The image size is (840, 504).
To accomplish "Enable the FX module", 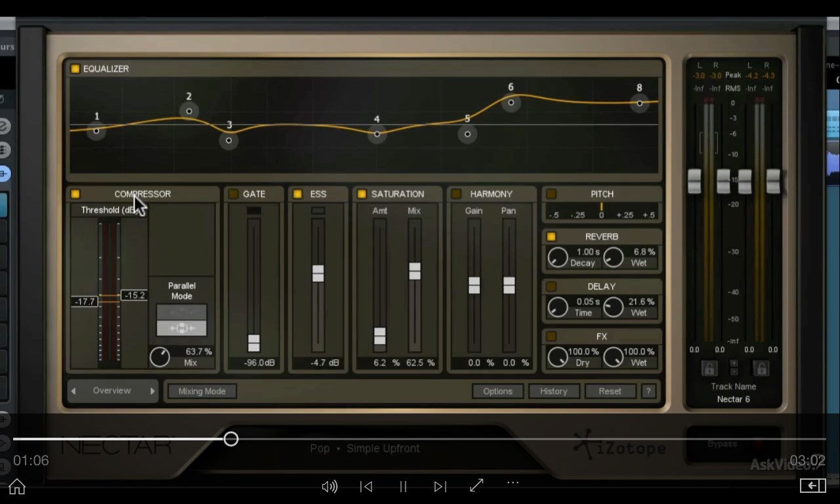I will pyautogui.click(x=551, y=336).
